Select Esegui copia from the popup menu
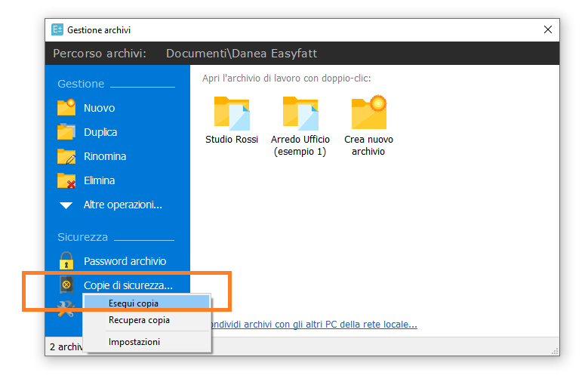This screenshot has width=588, height=388. pyautogui.click(x=146, y=303)
